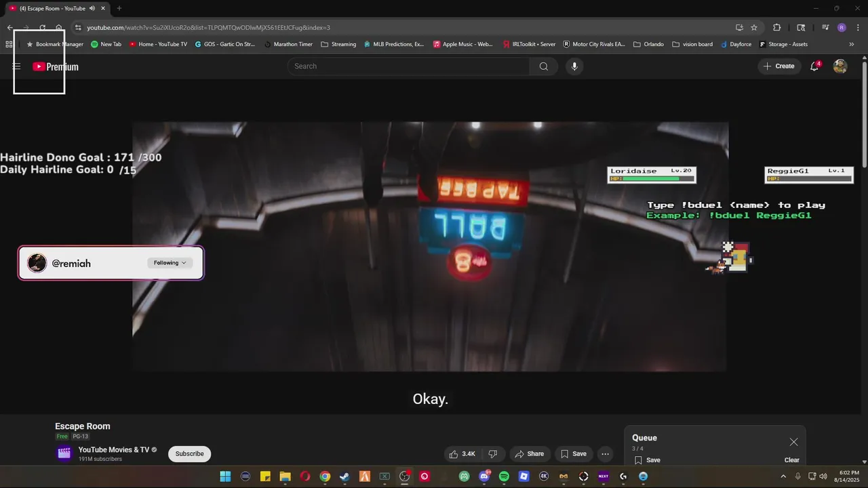Open the Streaming bookmarks folder
868x488 pixels.
[x=338, y=44]
